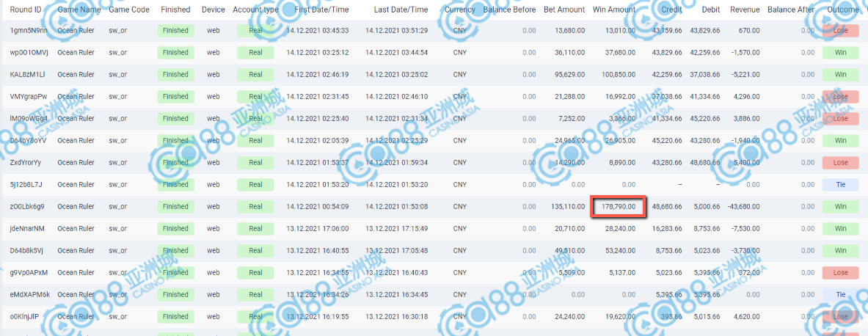Sort by the Game Name column header

point(80,10)
